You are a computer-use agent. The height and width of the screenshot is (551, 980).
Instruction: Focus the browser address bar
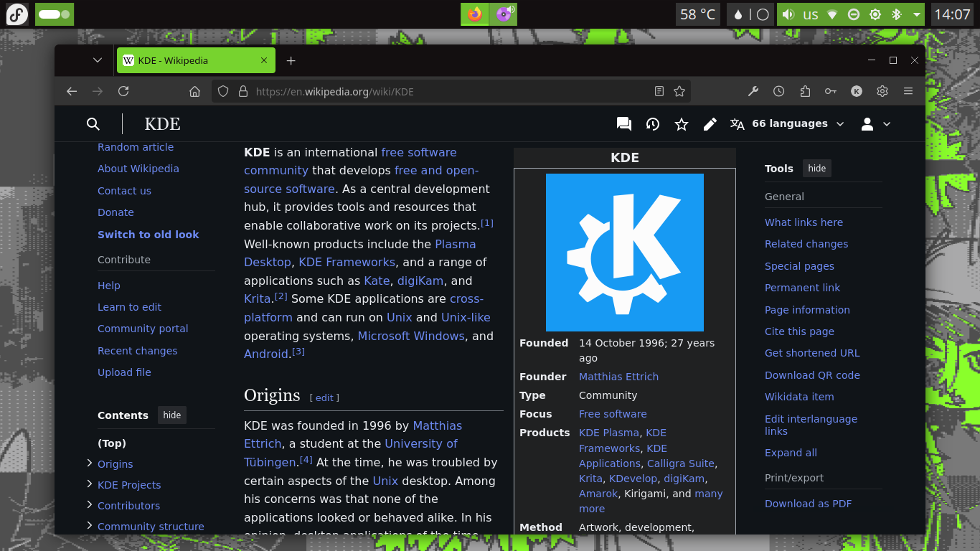[x=430, y=91]
